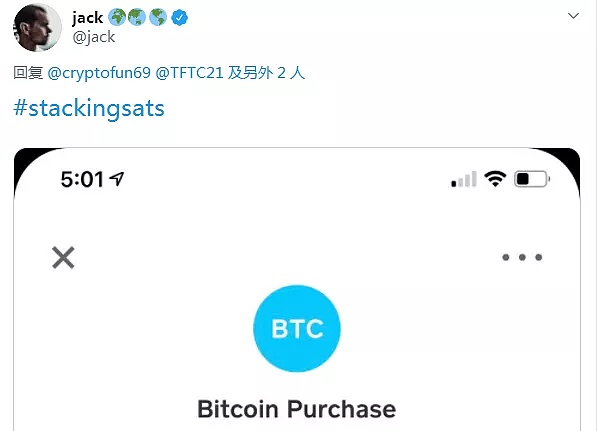Open @TFTC21 mention link
The image size is (597, 431).
coord(189,72)
